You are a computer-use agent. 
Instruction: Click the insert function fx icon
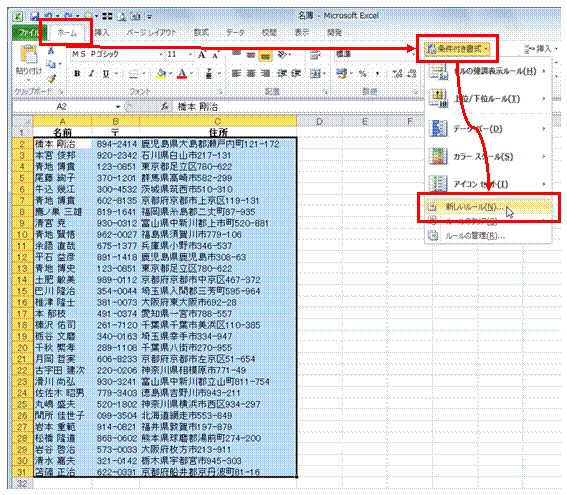click(165, 106)
